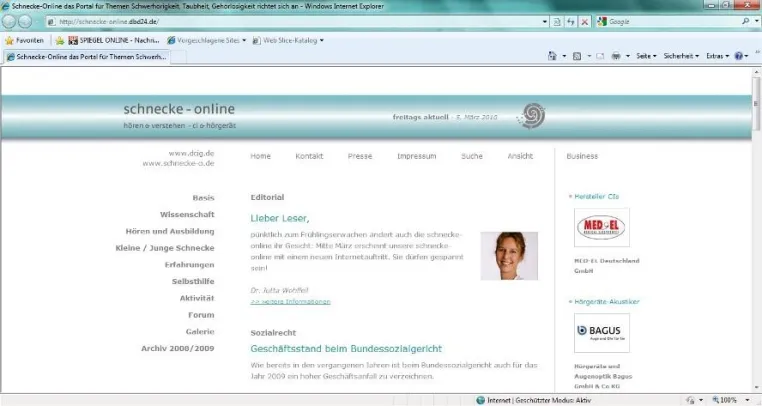Screen dimensions: 762x406
Task: Open the Favoriten star button
Action: (24, 40)
